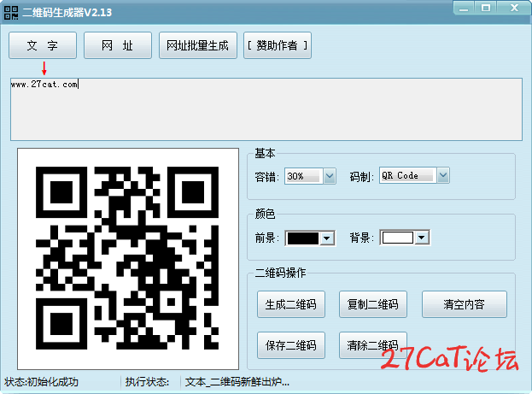This screenshot has height=394, width=532.
Task: Select the 30% error correction value field
Action: [x=304, y=176]
